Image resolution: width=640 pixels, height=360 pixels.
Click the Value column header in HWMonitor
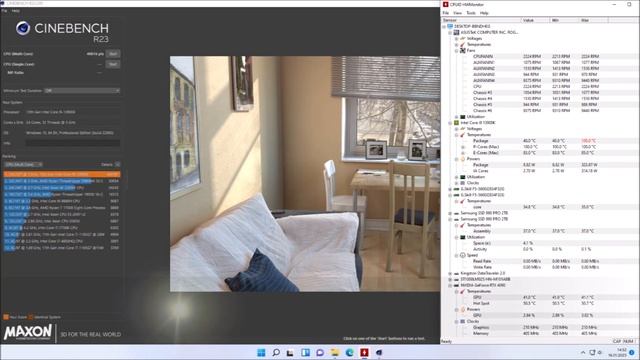(536, 20)
